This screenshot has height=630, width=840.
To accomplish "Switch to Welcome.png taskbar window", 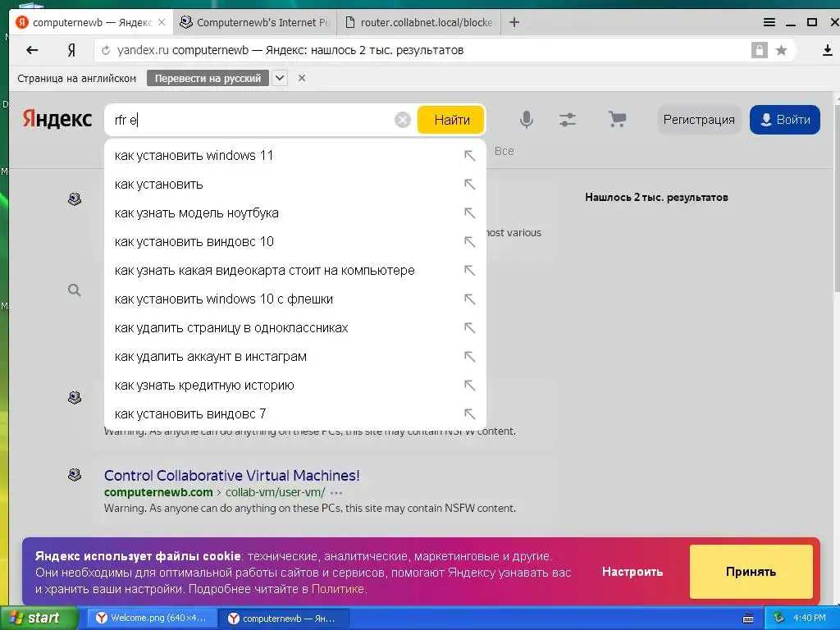I will pos(152,619).
